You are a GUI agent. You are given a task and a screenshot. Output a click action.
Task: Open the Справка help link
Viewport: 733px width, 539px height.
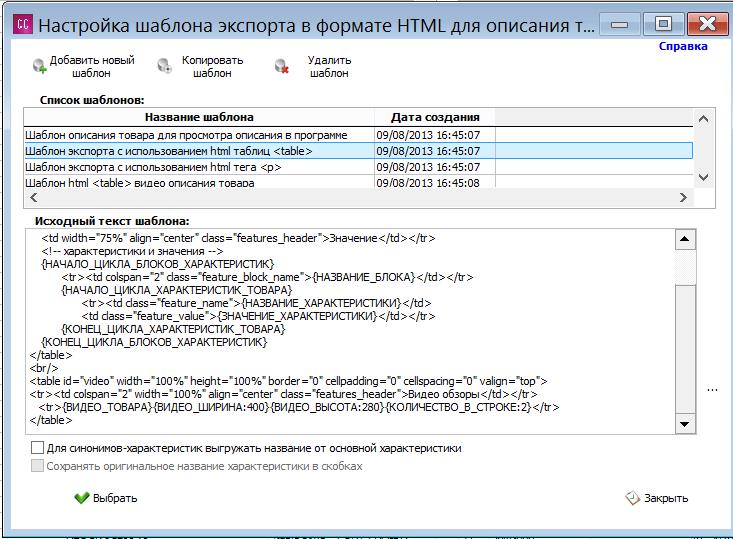683,46
